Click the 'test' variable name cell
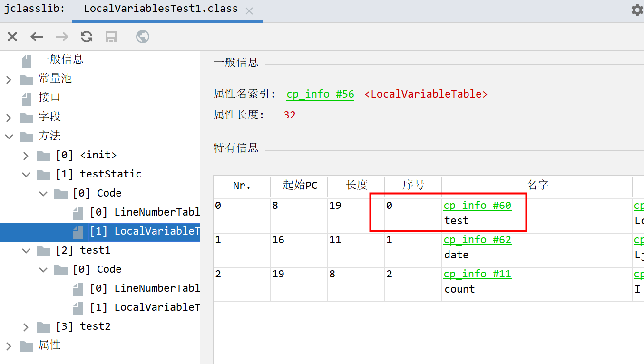 (456, 221)
